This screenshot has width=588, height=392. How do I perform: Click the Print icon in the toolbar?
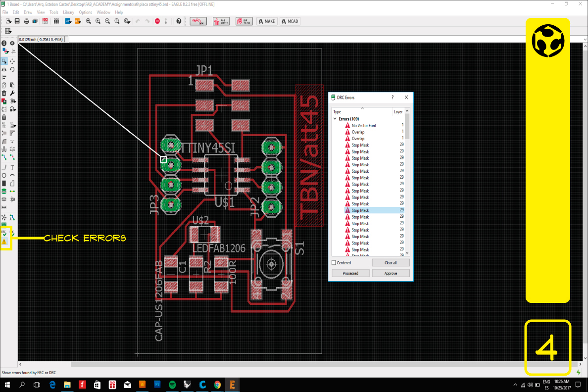tap(26, 21)
